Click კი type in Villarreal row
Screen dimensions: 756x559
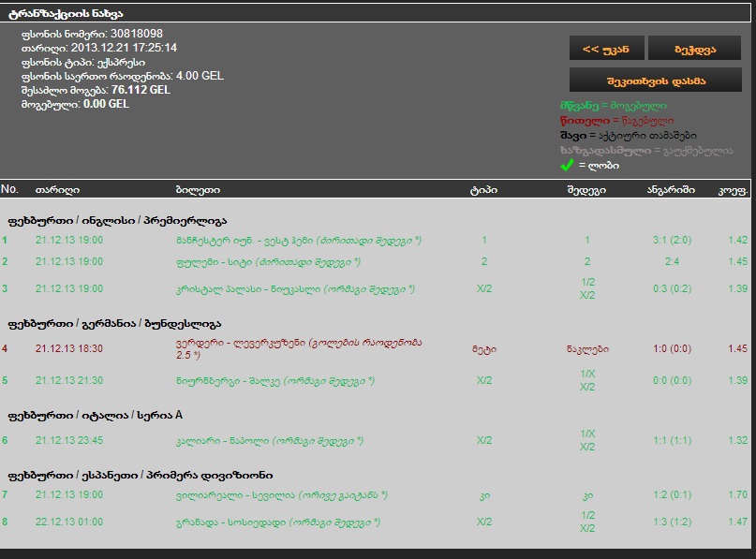coord(484,495)
